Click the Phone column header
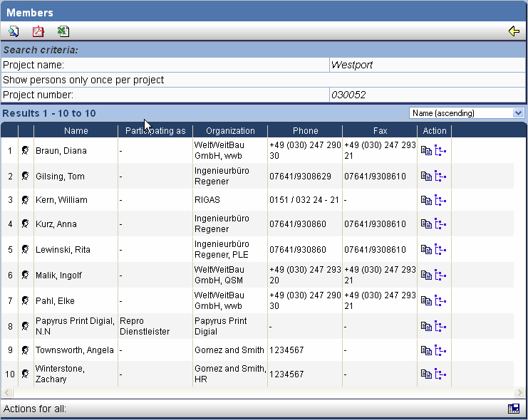Image resolution: width=528 pixels, height=420 pixels. coord(305,131)
